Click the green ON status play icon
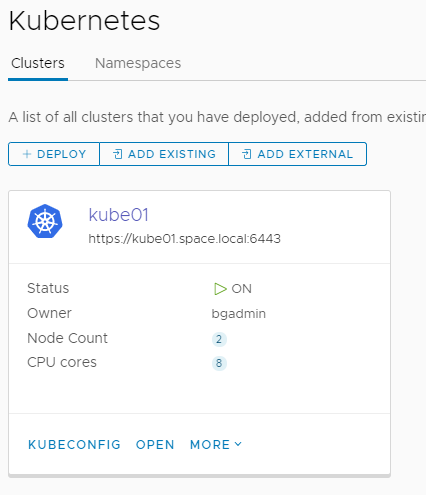This screenshot has height=495, width=426. coord(220,289)
